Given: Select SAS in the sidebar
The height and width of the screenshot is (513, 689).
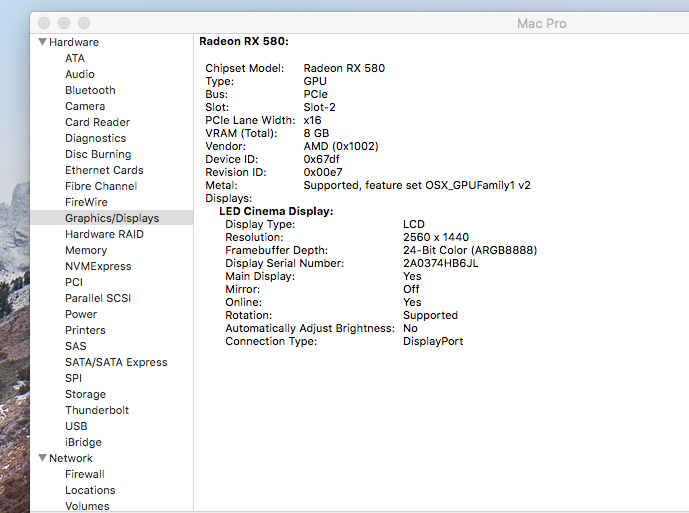Looking at the screenshot, I should 76,346.
